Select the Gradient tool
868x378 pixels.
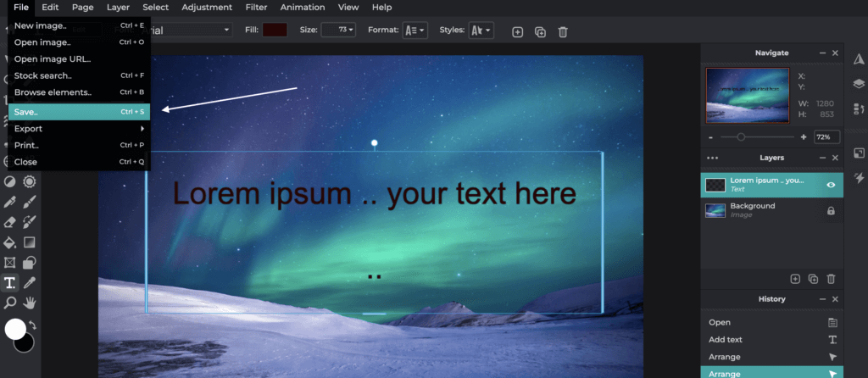[30, 242]
